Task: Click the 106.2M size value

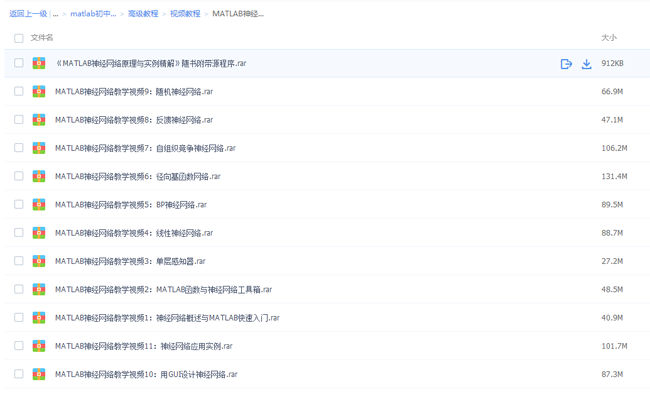Action: pyautogui.click(x=614, y=148)
